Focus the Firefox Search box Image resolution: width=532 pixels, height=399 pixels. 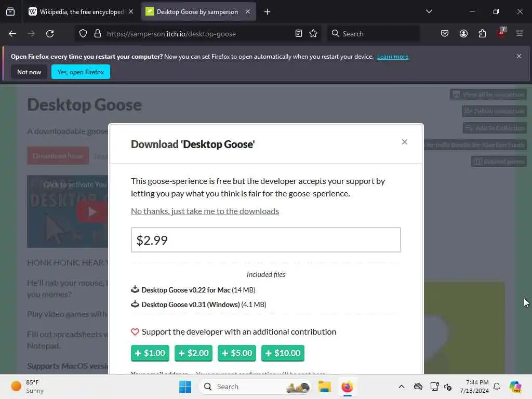click(373, 34)
